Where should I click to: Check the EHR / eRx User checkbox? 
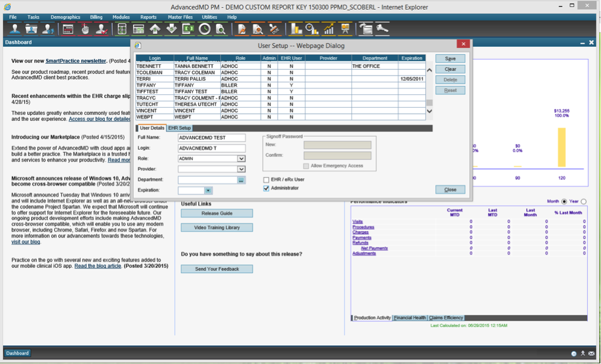coord(266,179)
